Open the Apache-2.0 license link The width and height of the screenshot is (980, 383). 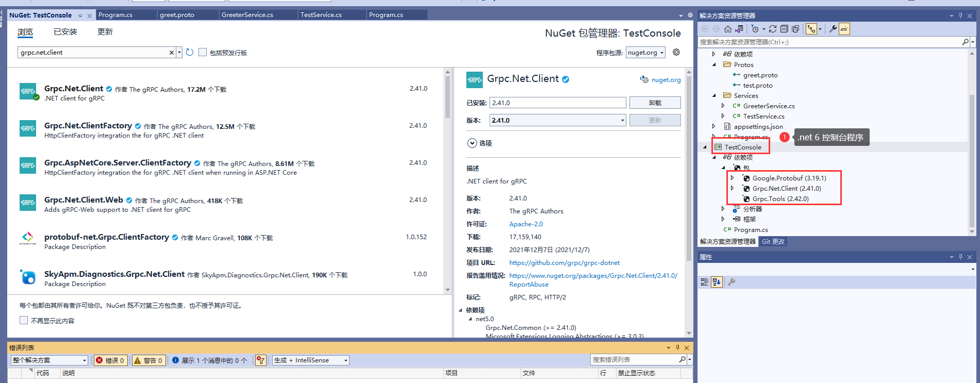526,224
